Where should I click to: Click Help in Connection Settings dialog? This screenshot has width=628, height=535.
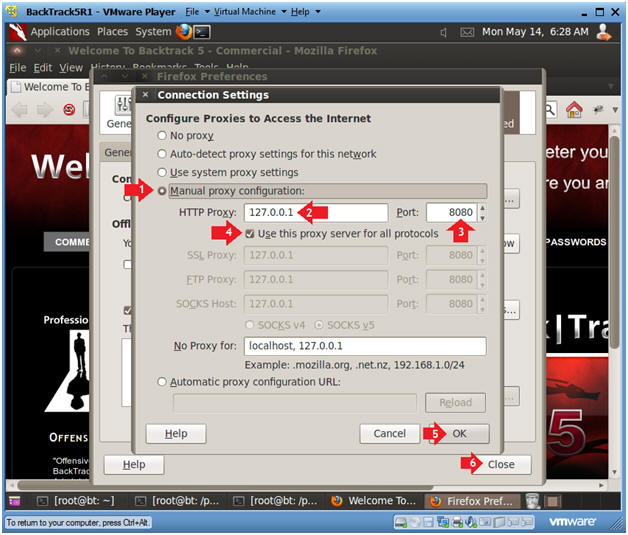(x=176, y=434)
